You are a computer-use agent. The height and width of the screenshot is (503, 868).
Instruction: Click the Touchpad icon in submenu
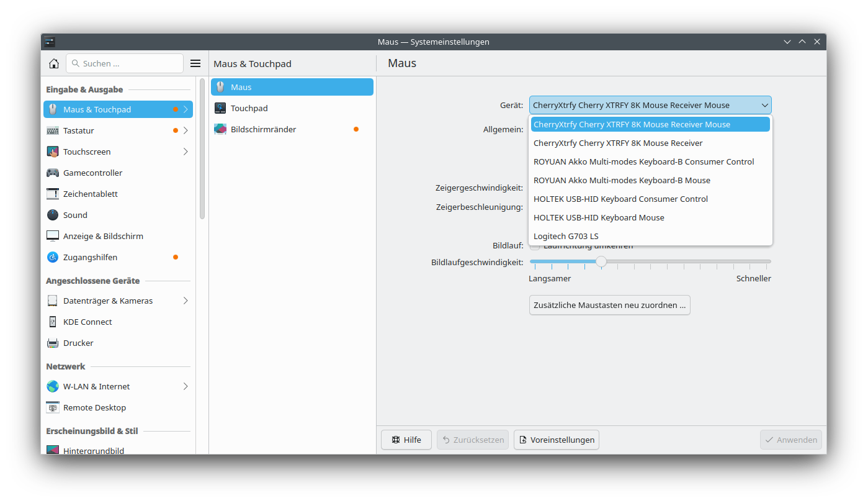tap(220, 108)
